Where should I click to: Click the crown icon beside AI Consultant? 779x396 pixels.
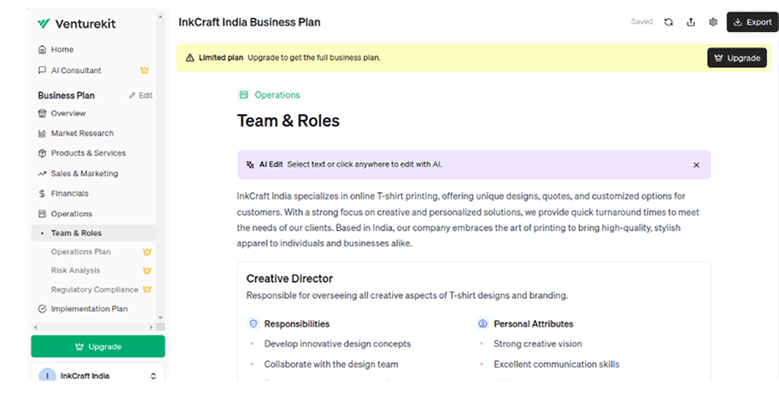(145, 70)
